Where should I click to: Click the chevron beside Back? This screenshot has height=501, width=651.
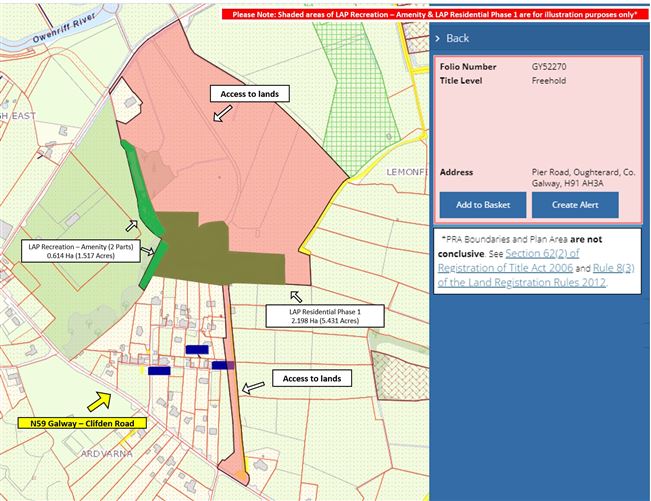437,39
